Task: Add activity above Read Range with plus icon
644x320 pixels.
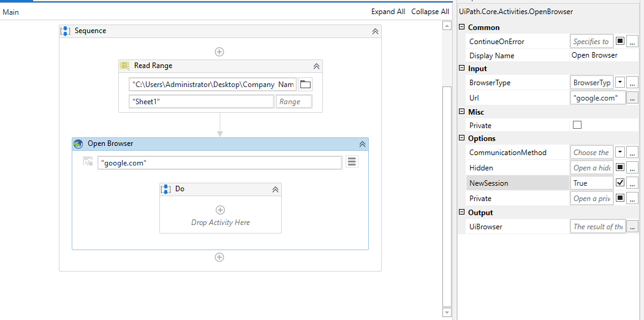Action: click(219, 51)
